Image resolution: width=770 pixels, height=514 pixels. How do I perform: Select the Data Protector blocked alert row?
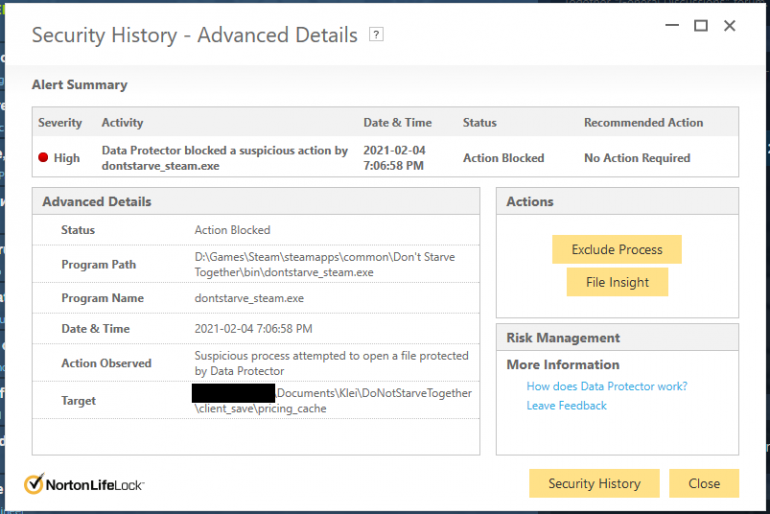coord(225,158)
